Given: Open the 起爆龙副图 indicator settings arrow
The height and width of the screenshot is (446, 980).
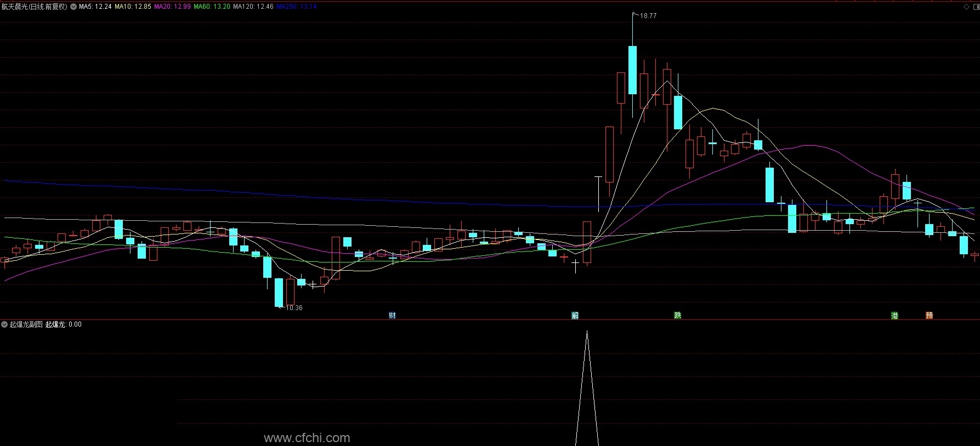Looking at the screenshot, I should (4, 324).
